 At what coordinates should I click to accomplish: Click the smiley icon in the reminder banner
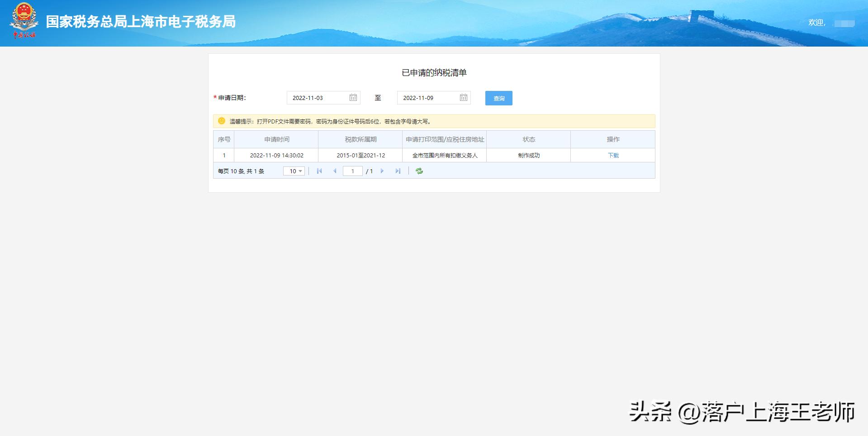pyautogui.click(x=221, y=121)
